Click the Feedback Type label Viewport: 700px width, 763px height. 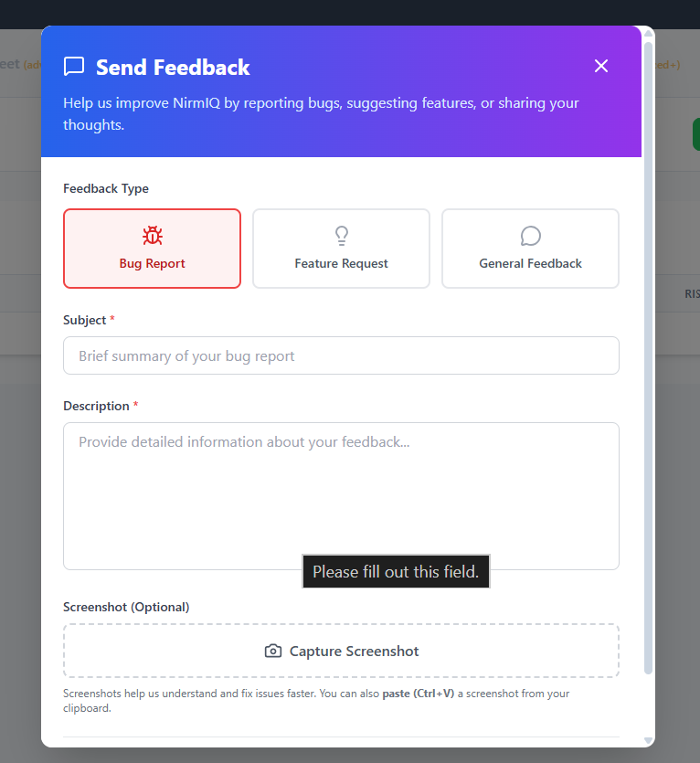click(x=106, y=188)
